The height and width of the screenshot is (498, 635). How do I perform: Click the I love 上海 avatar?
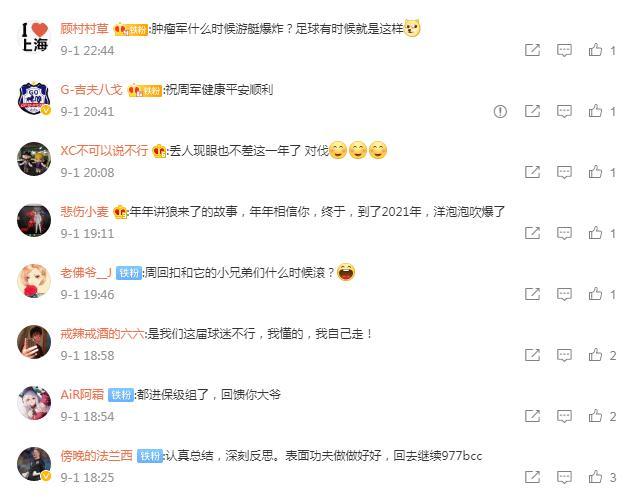[34, 37]
